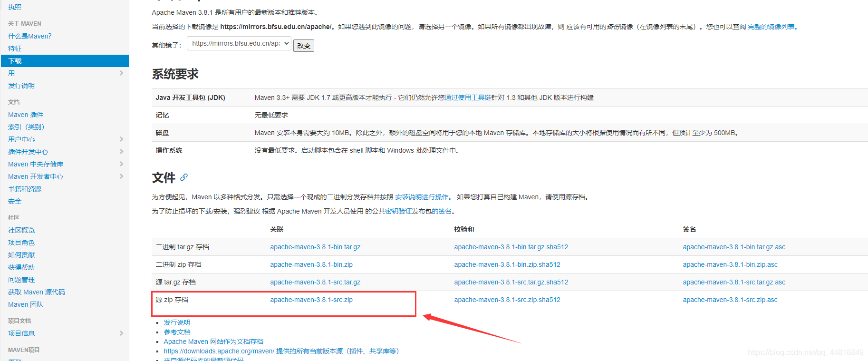Open Apache Maven 网站作为文档存档 link
The height and width of the screenshot is (361, 868).
tap(213, 341)
